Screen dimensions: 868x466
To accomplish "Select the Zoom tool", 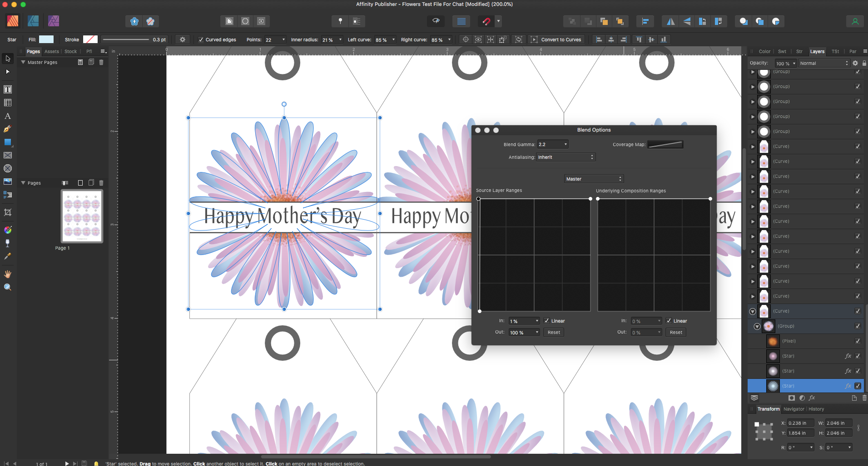I will [8, 287].
